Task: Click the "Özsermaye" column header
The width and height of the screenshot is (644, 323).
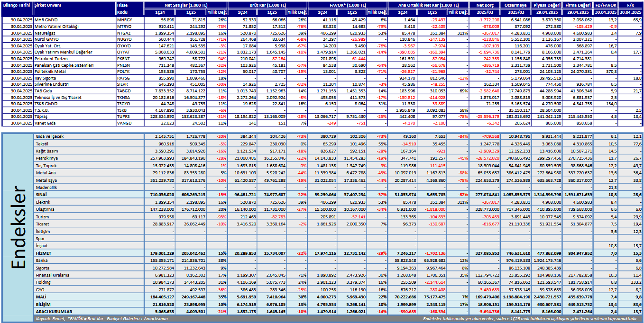Action: point(516,5)
